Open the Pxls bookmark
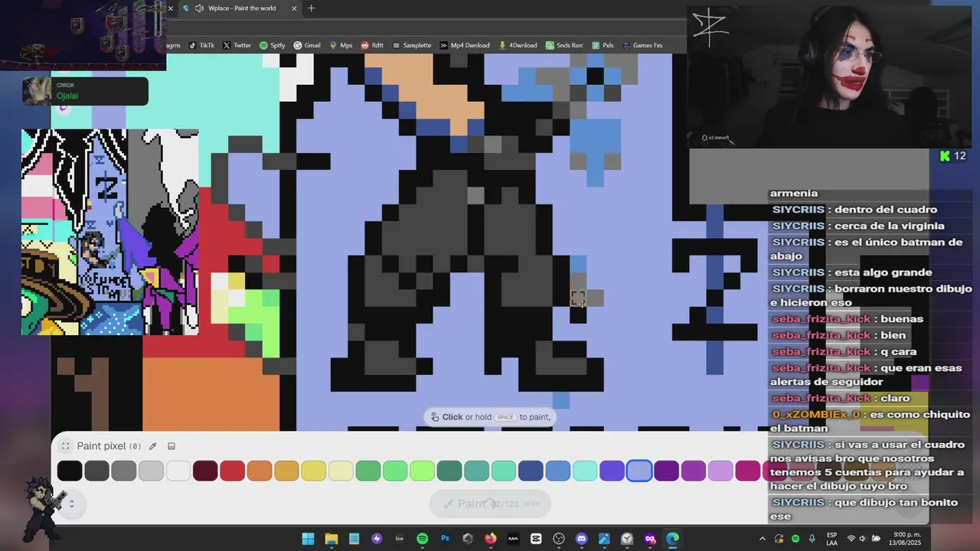This screenshot has width=980, height=551. click(602, 45)
